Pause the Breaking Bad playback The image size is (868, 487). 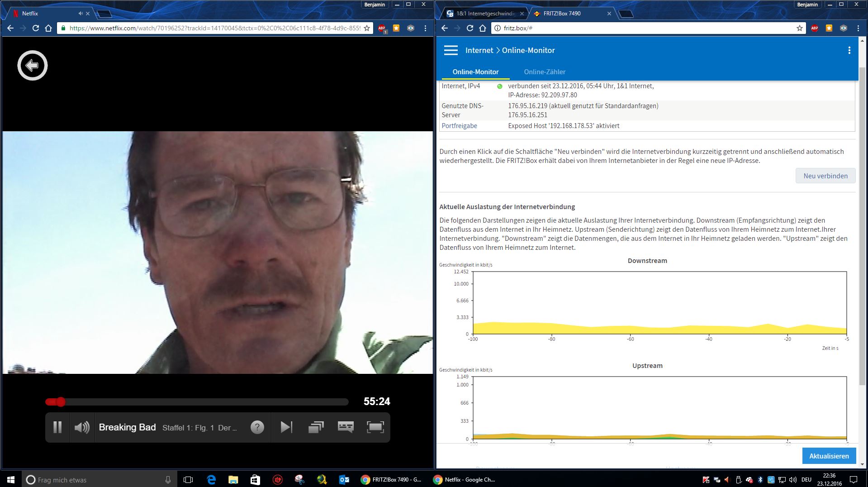point(57,427)
